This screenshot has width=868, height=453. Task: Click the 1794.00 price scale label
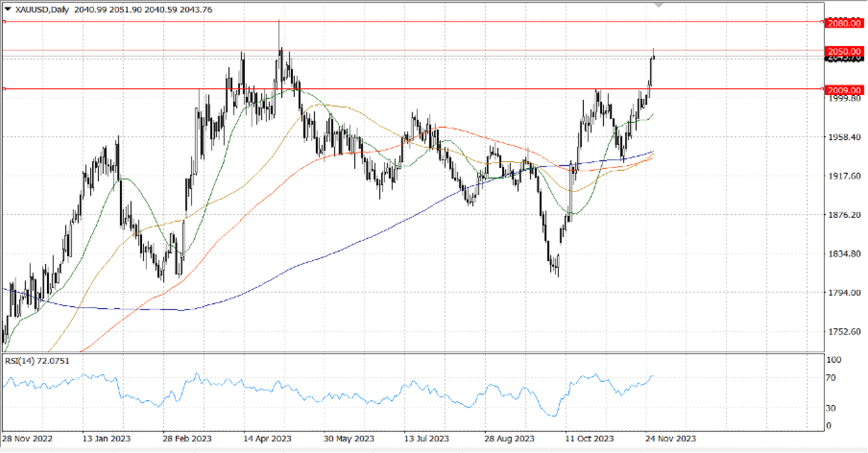(844, 293)
